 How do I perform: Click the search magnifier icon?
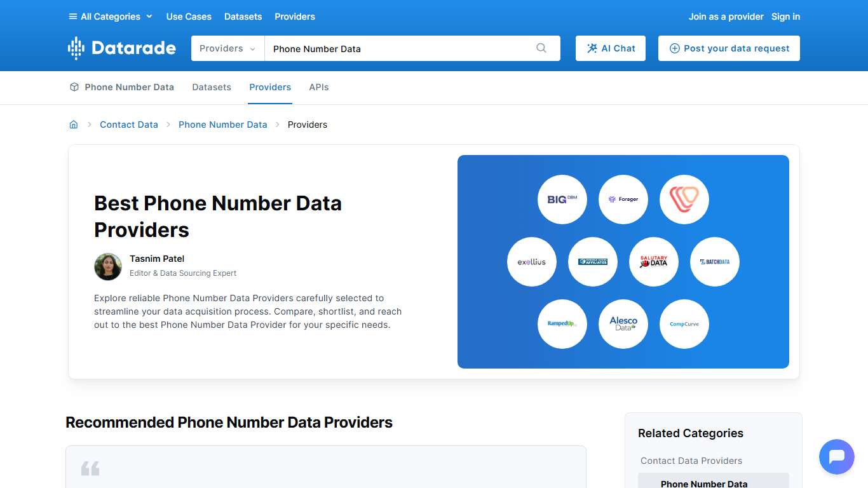coord(541,48)
